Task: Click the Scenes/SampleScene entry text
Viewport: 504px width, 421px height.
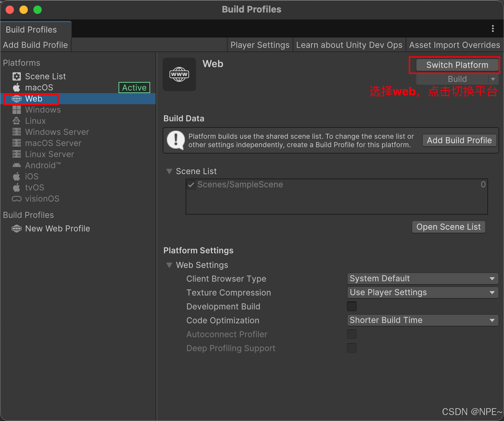Action: pyautogui.click(x=240, y=184)
